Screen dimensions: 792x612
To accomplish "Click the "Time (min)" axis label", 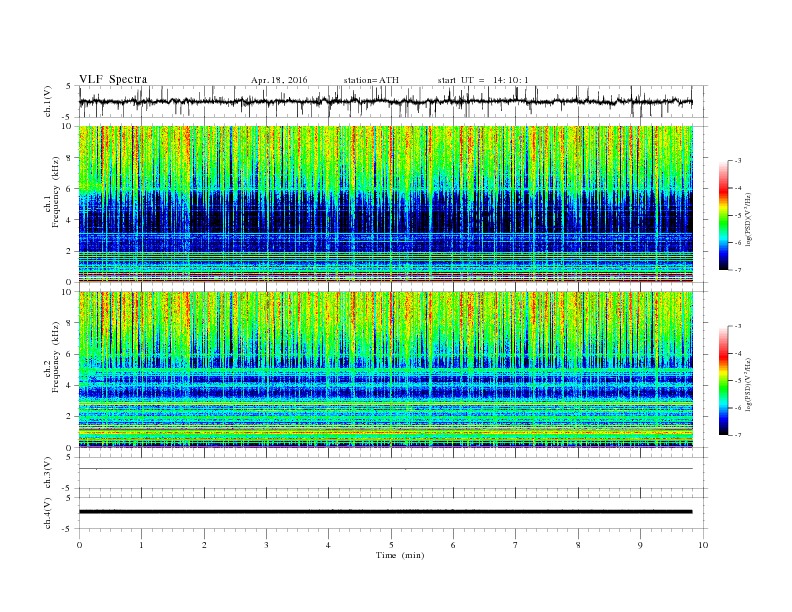I will (x=400, y=555).
